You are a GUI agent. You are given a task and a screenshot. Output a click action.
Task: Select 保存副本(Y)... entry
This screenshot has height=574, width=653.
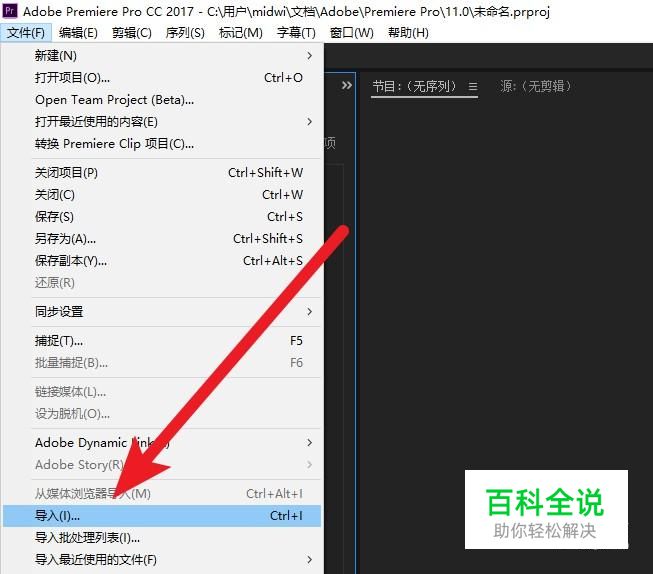(x=162, y=261)
